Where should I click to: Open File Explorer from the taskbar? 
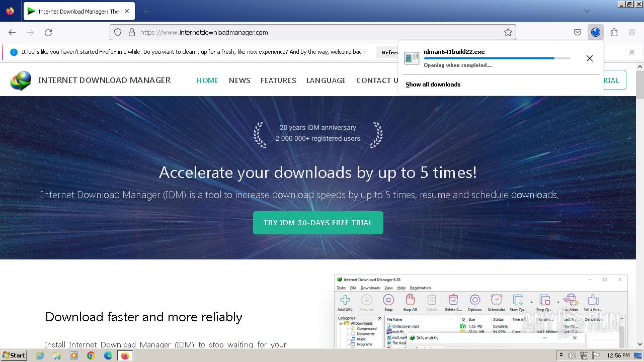pyautogui.click(x=57, y=355)
